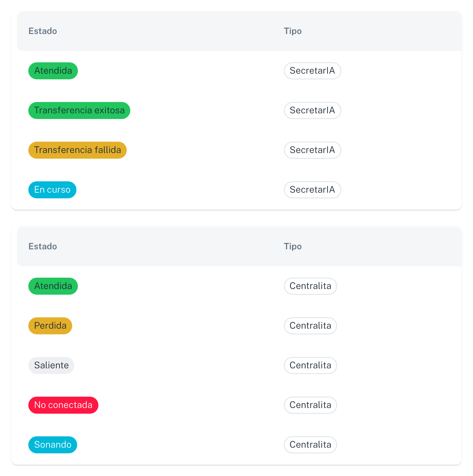Select the Sonando status badge

click(53, 445)
